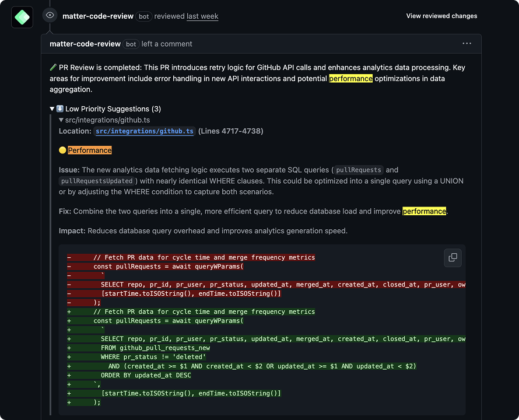
Task: Click the 'last week' timestamp link
Action: coord(202,16)
